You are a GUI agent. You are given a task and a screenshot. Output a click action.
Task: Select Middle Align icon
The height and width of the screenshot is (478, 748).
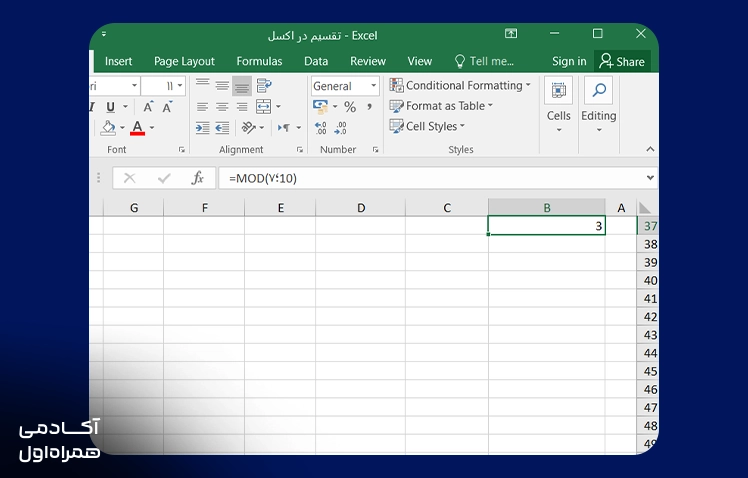click(x=222, y=86)
